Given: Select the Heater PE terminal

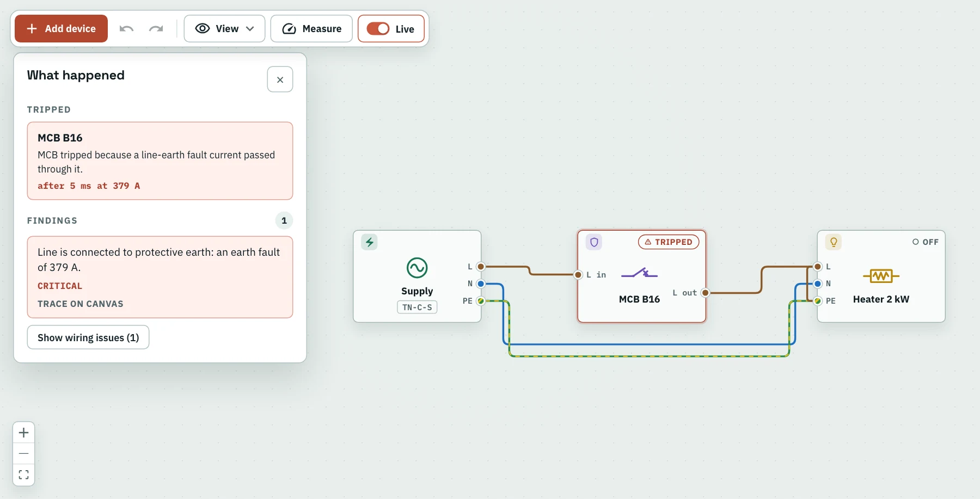Looking at the screenshot, I should [x=818, y=300].
